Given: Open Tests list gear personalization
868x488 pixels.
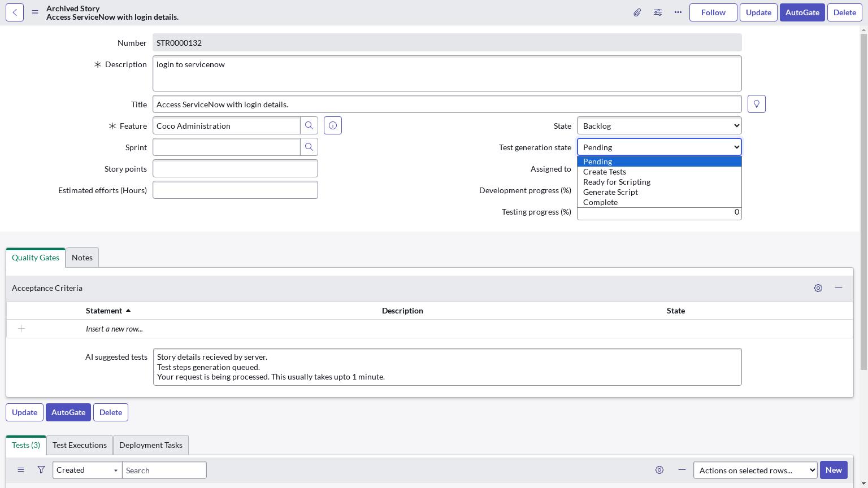Looking at the screenshot, I should tap(659, 470).
